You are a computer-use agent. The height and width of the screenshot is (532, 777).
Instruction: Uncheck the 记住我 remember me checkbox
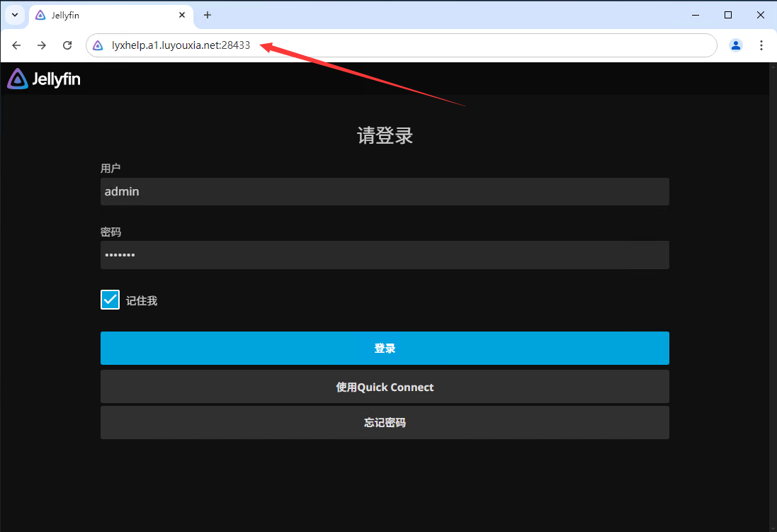[110, 300]
